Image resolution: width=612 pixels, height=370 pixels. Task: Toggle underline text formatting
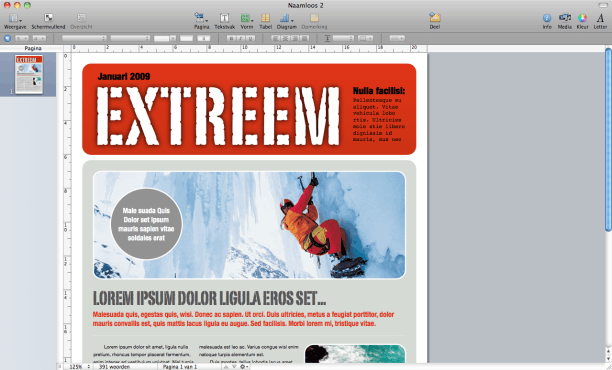point(251,38)
